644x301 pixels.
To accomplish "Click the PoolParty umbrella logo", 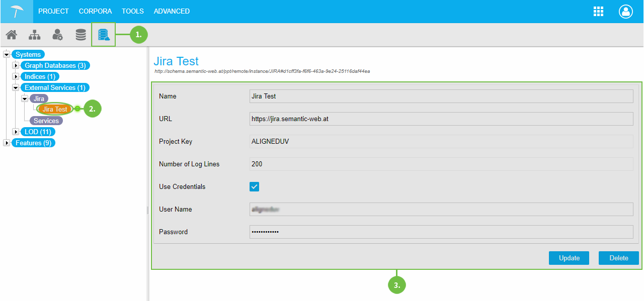I will click(x=17, y=11).
